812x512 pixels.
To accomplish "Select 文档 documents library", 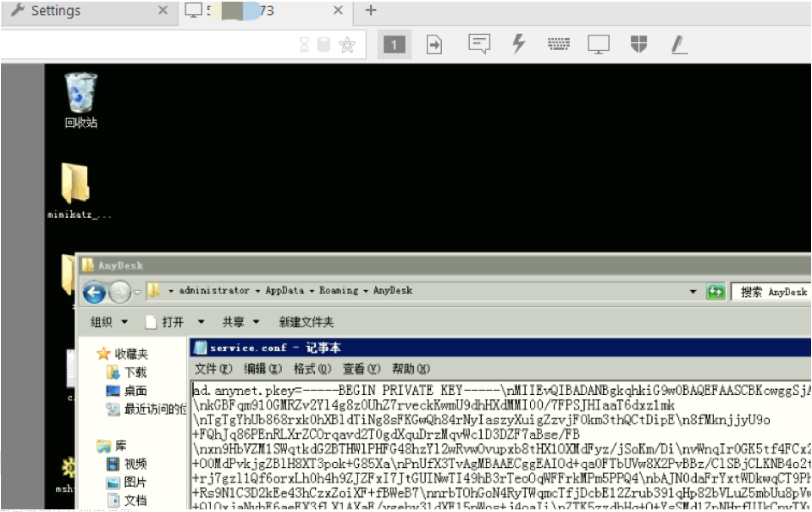I will click(x=126, y=500).
